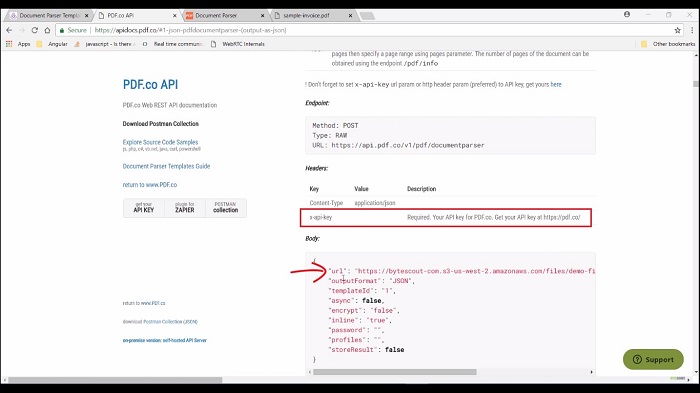Go back using the browser back arrow
This screenshot has width=700, height=393.
pos(9,30)
